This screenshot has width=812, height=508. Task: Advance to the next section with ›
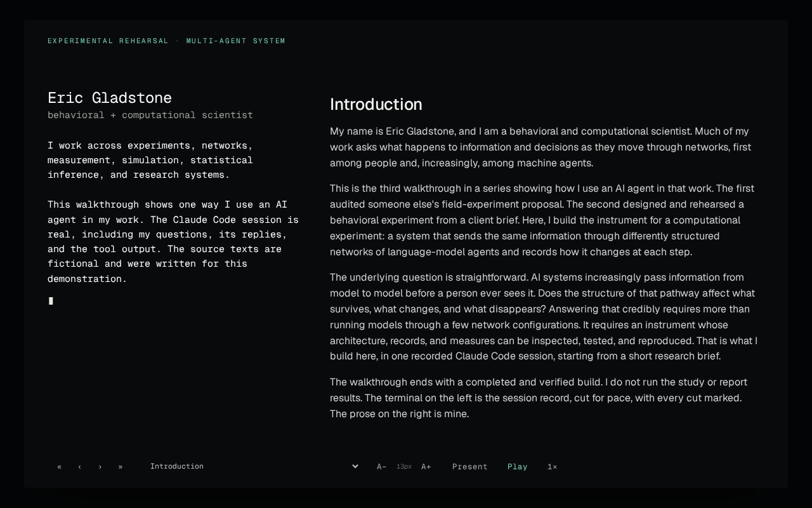(x=100, y=467)
